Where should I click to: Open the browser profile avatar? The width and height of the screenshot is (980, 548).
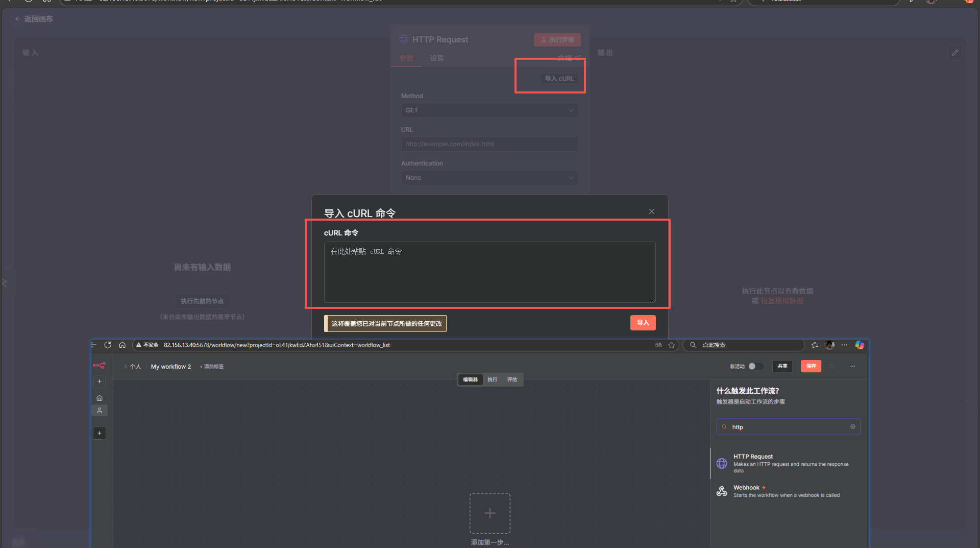(x=829, y=345)
